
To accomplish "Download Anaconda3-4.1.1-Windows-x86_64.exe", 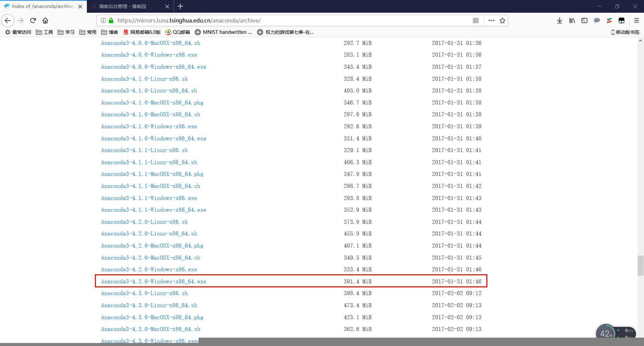I will tap(154, 210).
